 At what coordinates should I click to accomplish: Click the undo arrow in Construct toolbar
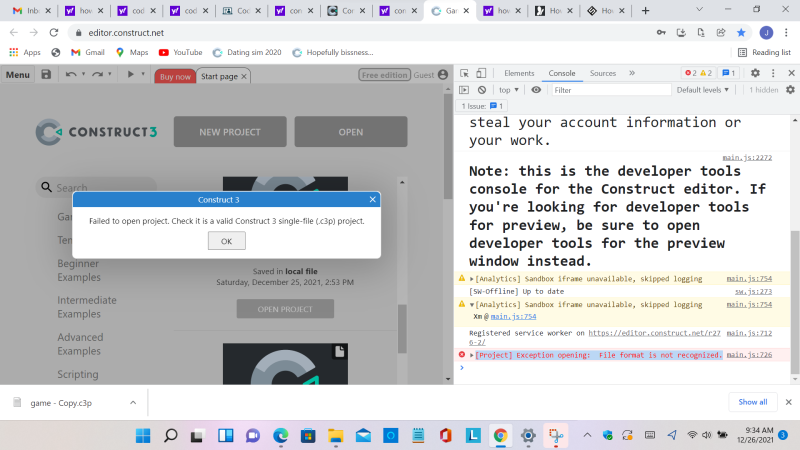point(70,74)
